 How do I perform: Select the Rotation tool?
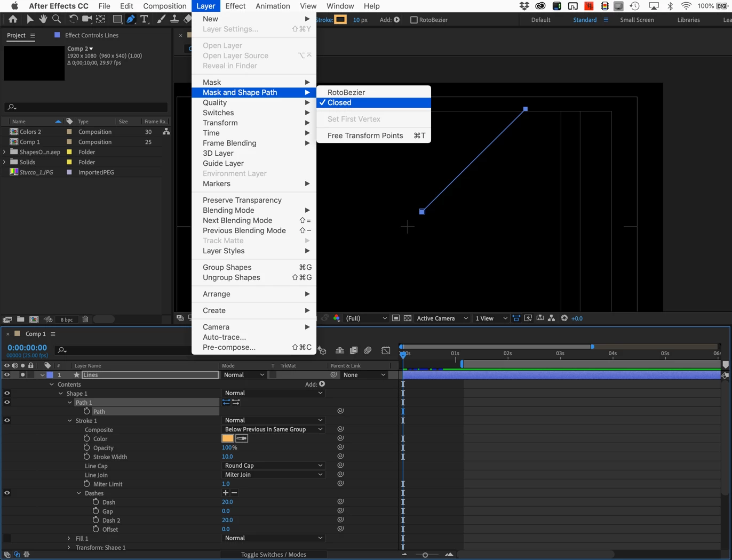pos(73,19)
